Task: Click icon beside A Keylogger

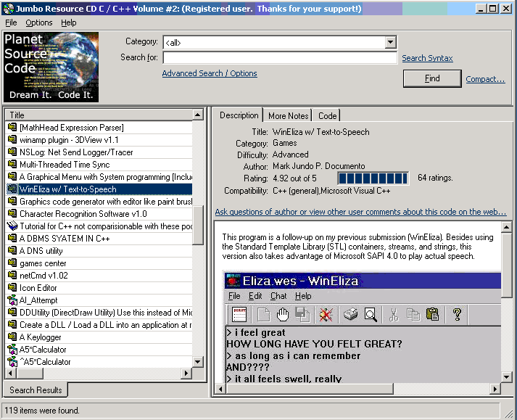Action: pyautogui.click(x=12, y=337)
